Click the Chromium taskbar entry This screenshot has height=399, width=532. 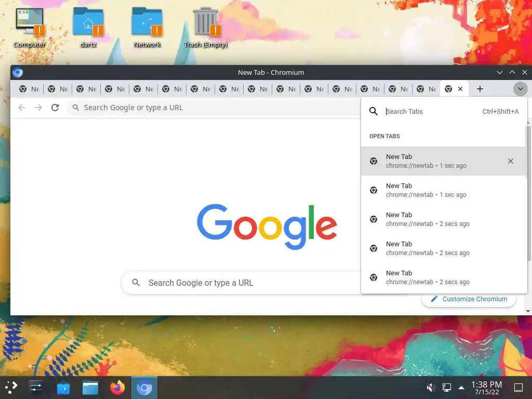(144, 388)
